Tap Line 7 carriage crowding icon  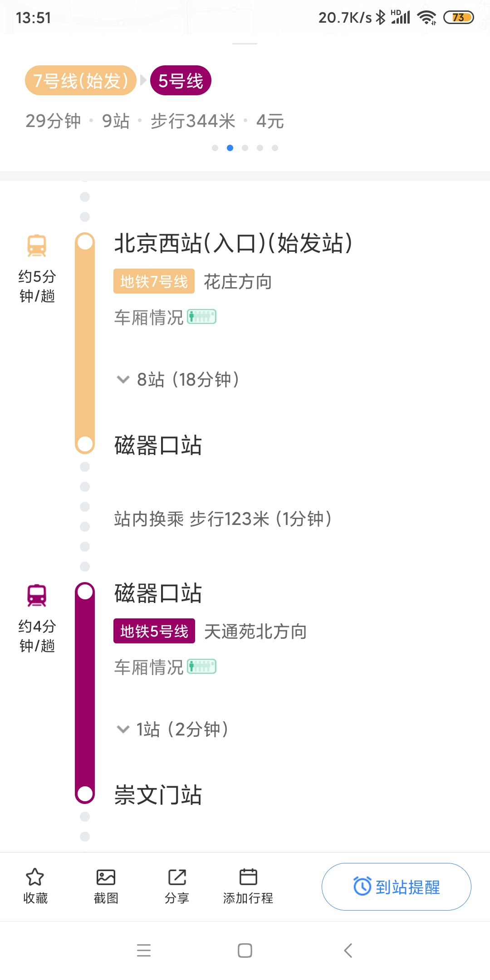click(x=202, y=317)
